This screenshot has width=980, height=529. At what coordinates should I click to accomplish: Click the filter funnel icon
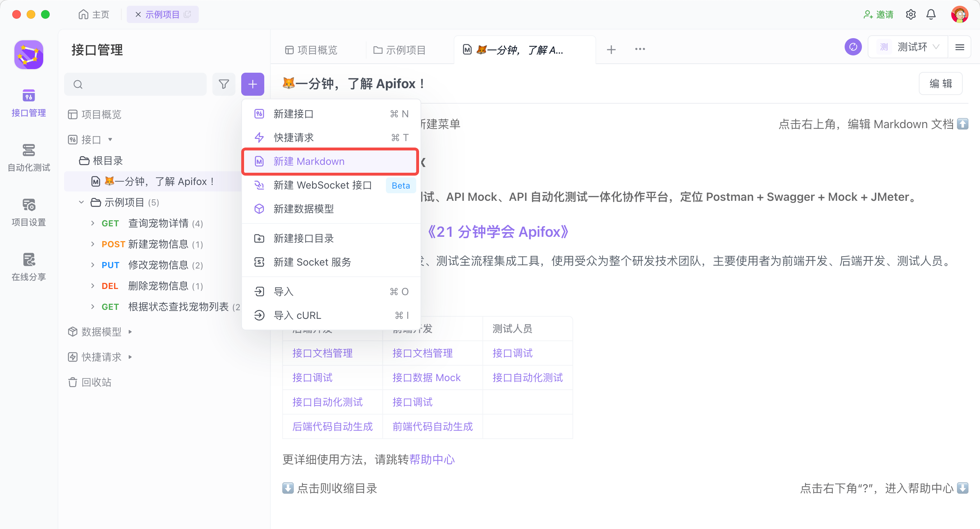click(x=224, y=84)
